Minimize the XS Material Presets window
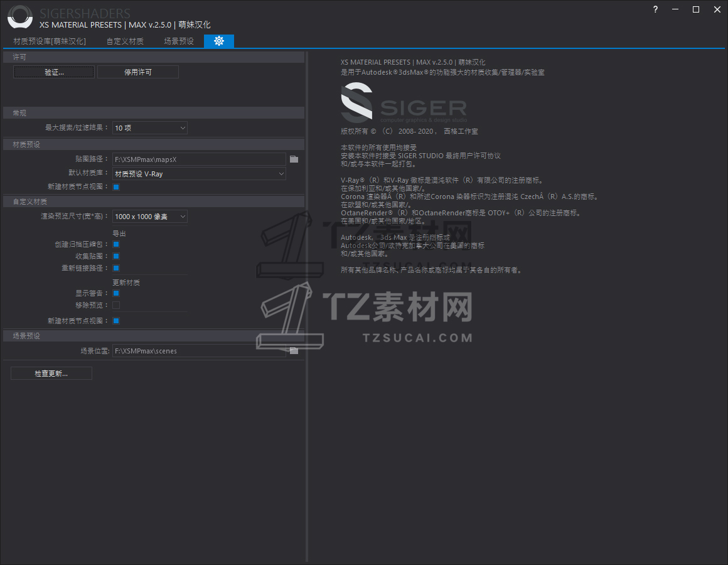The image size is (728, 565). (675, 9)
